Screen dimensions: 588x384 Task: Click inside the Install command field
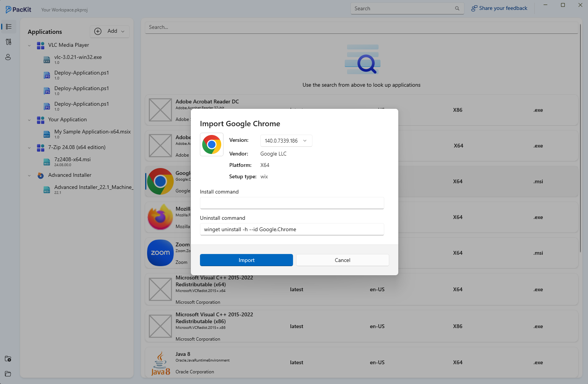pos(292,203)
